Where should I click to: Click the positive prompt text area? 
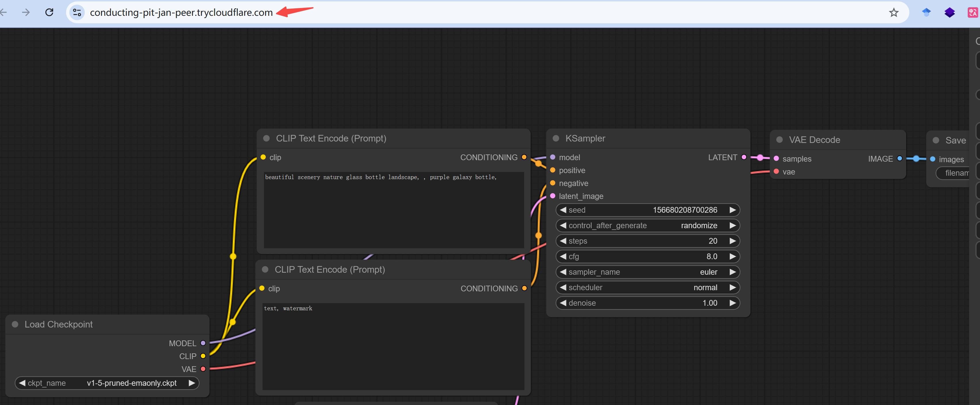tap(394, 210)
